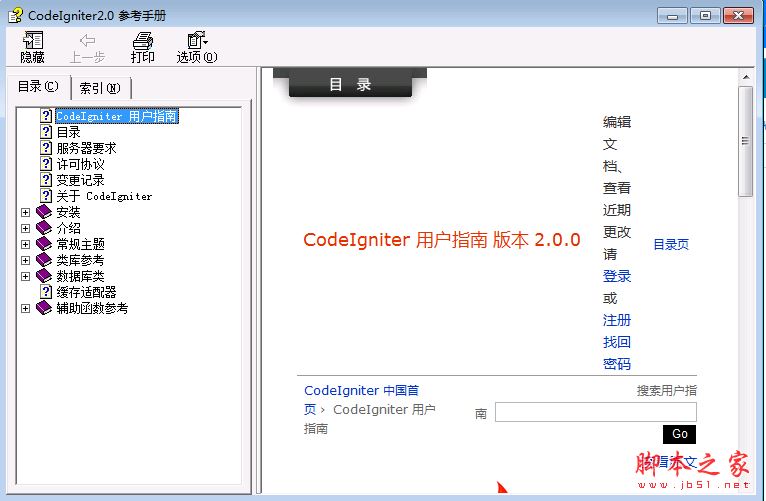
Task: Click the page icon beside 许可协议
Action: [x=46, y=164]
